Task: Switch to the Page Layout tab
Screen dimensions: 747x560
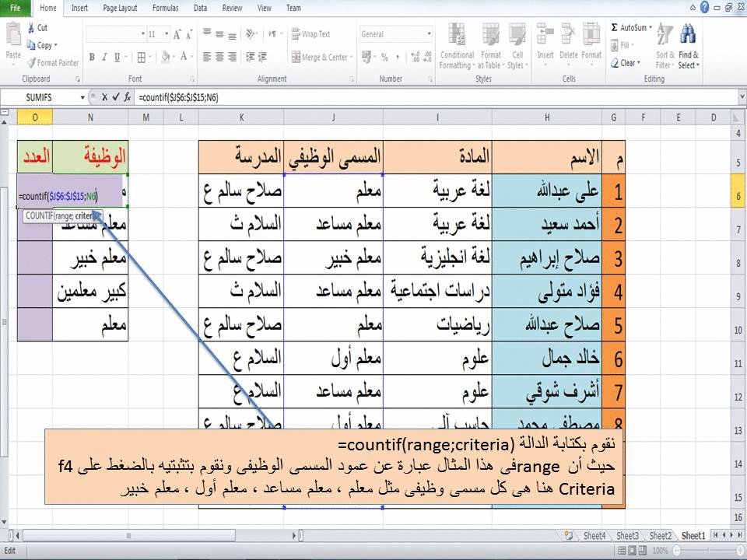Action: point(120,8)
